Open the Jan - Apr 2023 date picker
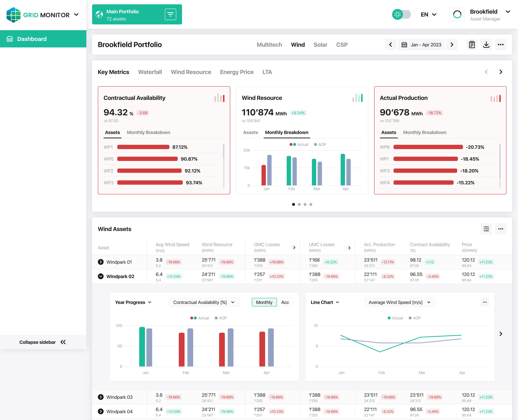This screenshot has height=420, width=518. click(x=421, y=45)
